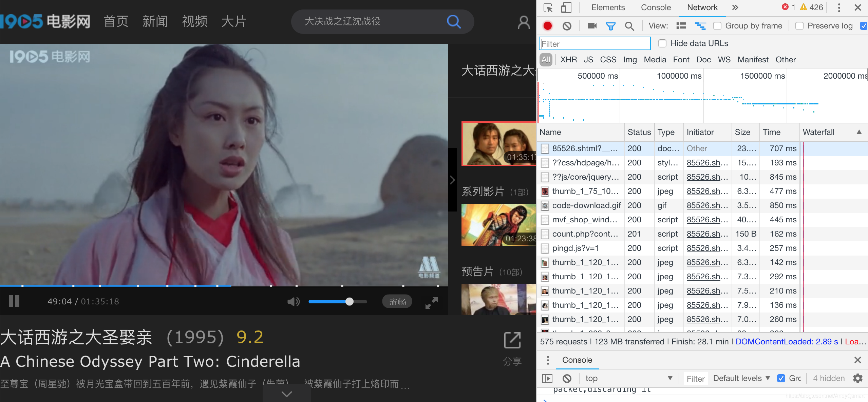Tick the Hide data URLs checkbox
Screen dimensions: 868x402
tap(662, 43)
